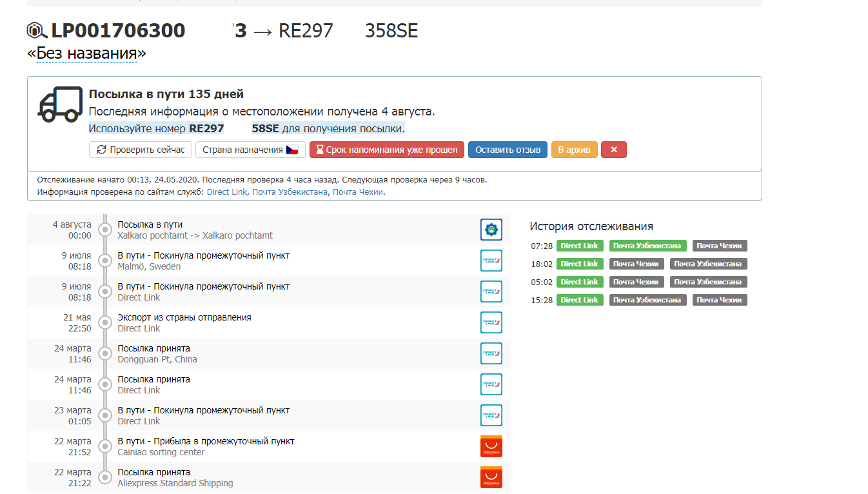This screenshot has width=868, height=494.
Task: Click the delivery truck icon
Action: (x=60, y=104)
